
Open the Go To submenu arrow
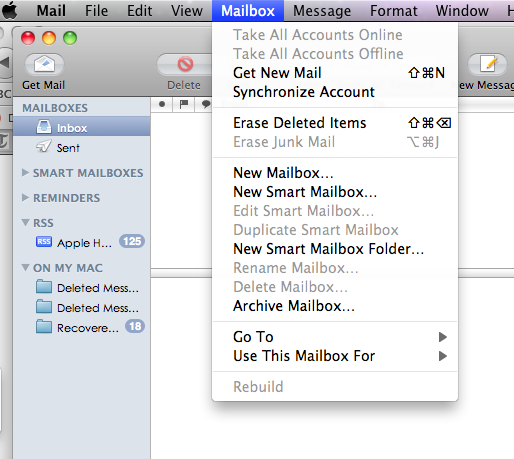pos(442,337)
